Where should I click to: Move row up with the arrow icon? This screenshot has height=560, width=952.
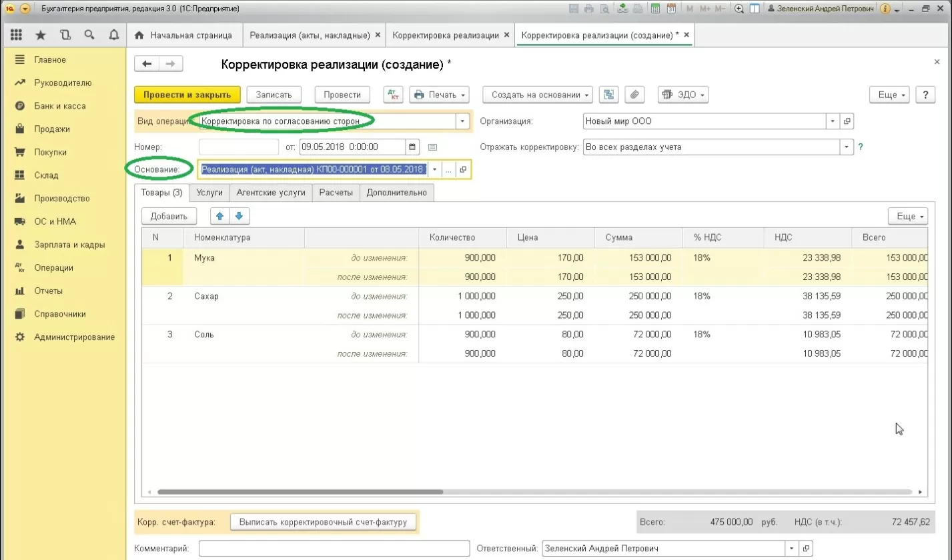tap(220, 216)
